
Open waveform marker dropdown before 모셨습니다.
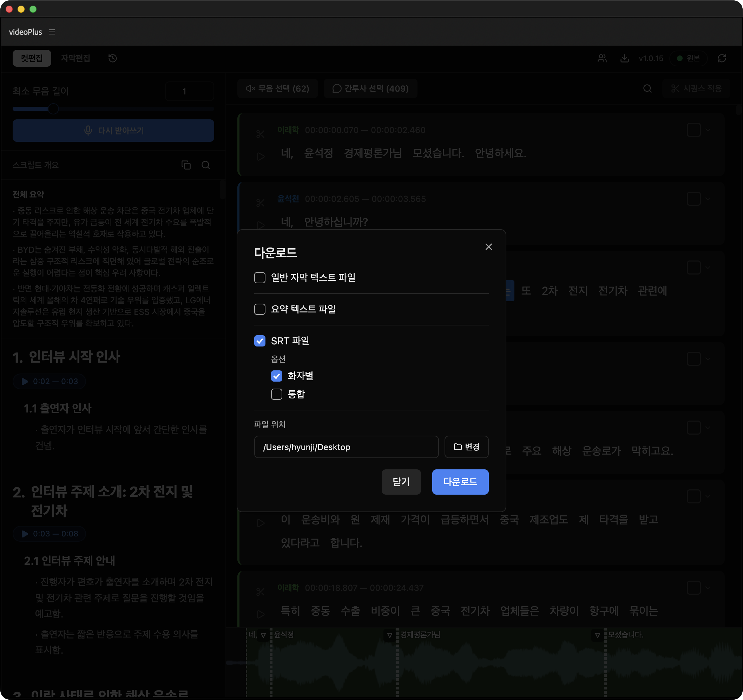pos(597,635)
